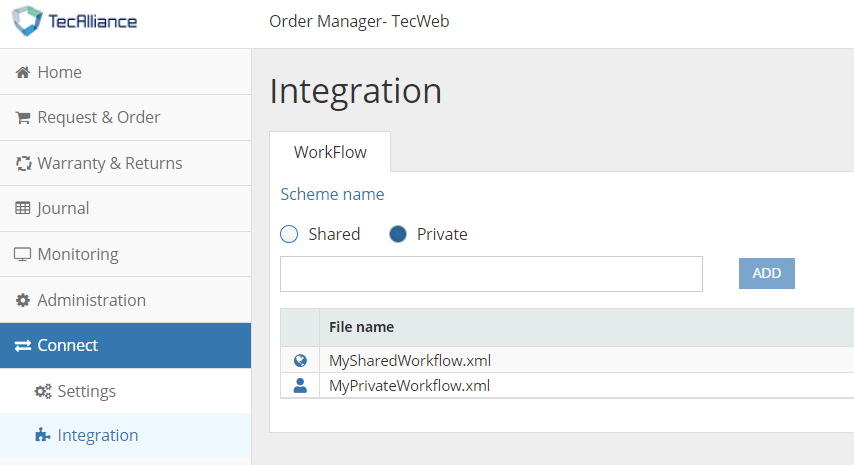Select the Private radio button
This screenshot has width=854, height=465.
(x=398, y=234)
